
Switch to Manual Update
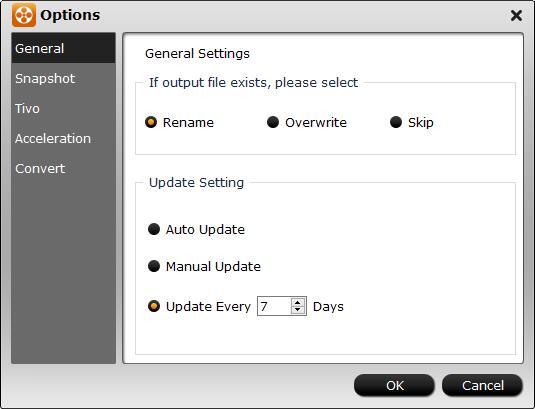154,266
